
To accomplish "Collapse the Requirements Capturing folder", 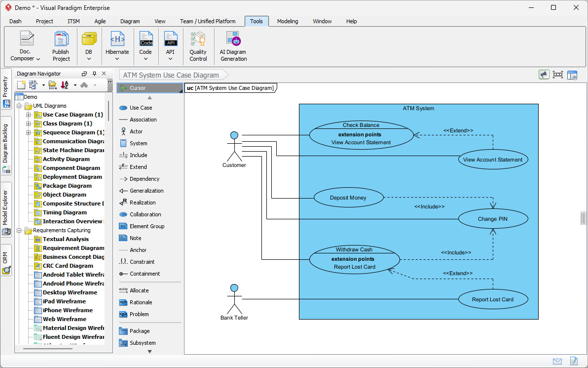I will coord(19,231).
